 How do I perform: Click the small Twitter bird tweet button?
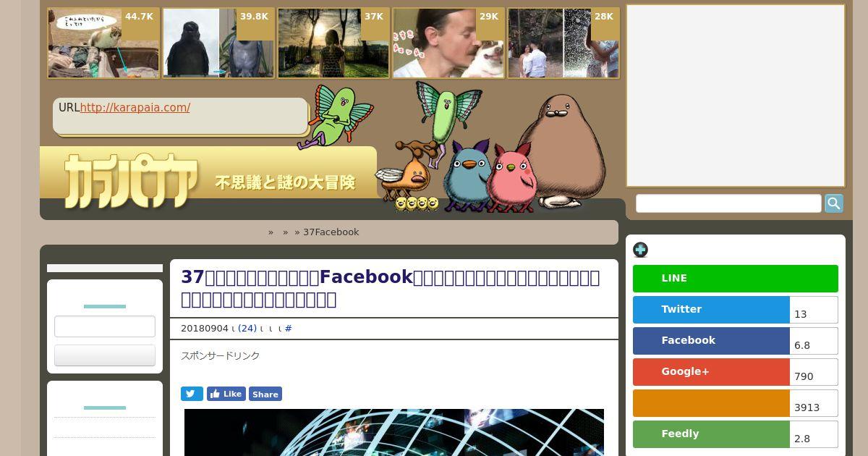192,394
